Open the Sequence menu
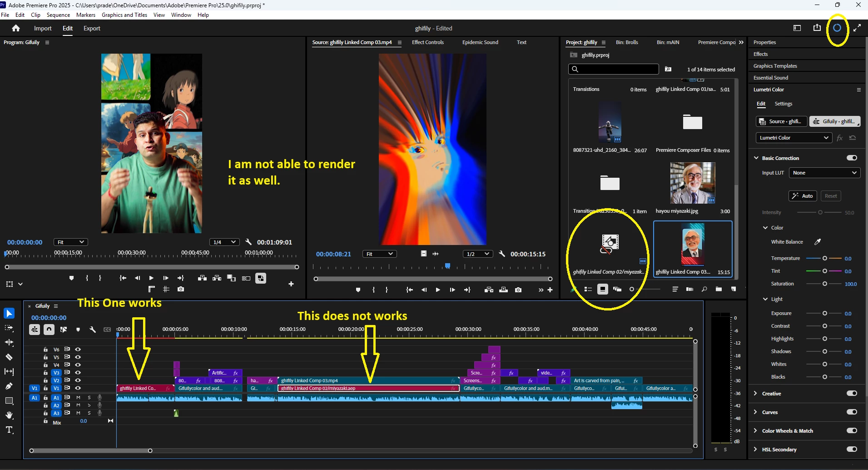Screen dimensions: 868x470 [58, 15]
